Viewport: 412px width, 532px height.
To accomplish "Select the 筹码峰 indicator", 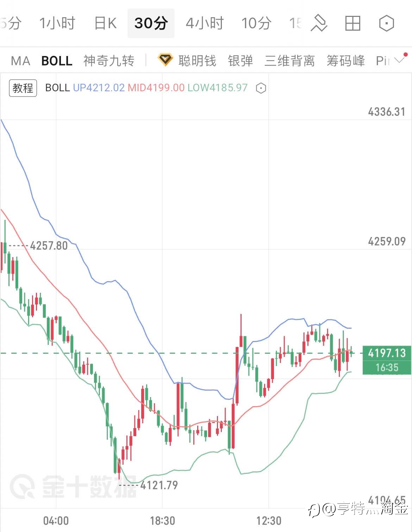I will pos(345,61).
